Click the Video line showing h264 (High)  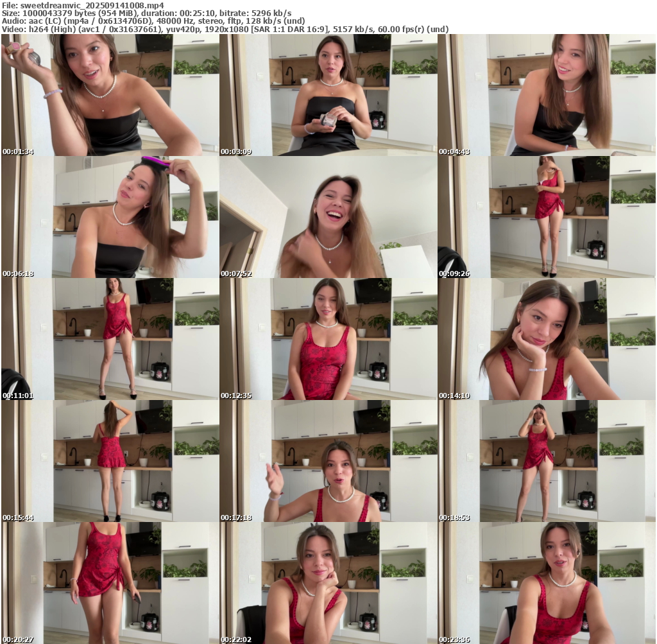coord(225,30)
